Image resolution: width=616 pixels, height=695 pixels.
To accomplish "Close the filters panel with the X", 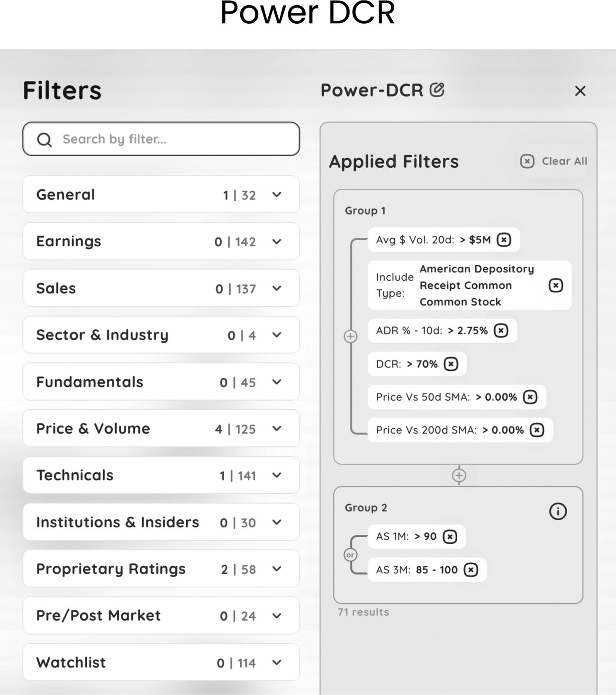I will pyautogui.click(x=580, y=91).
